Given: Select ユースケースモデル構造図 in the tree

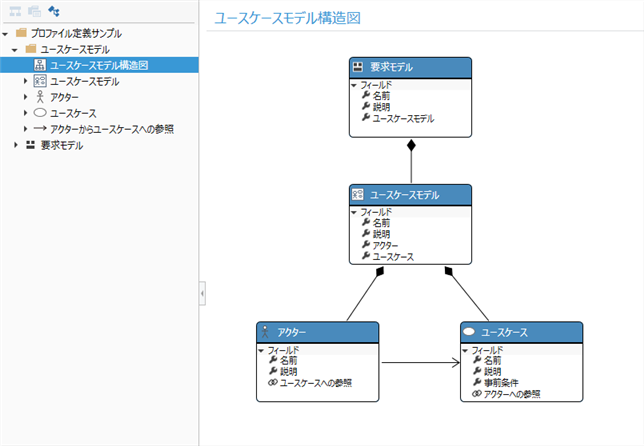Looking at the screenshot, I should (x=98, y=65).
